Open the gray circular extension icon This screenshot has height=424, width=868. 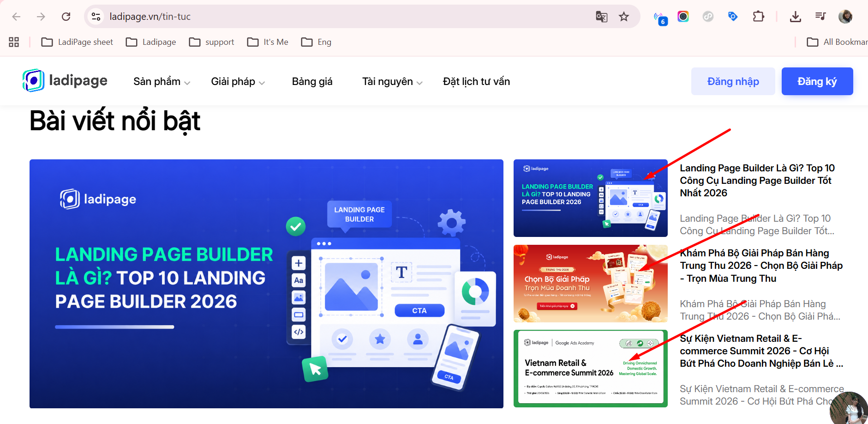click(x=708, y=17)
